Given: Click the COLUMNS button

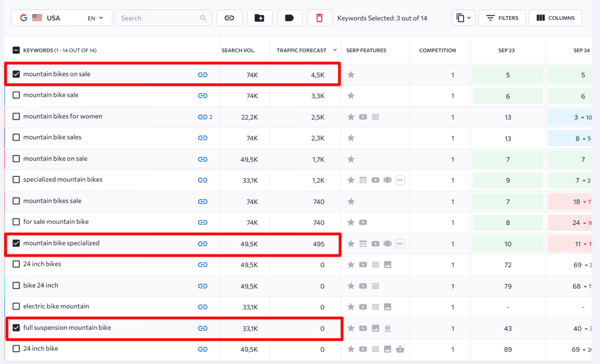Looking at the screenshot, I should click(x=555, y=18).
